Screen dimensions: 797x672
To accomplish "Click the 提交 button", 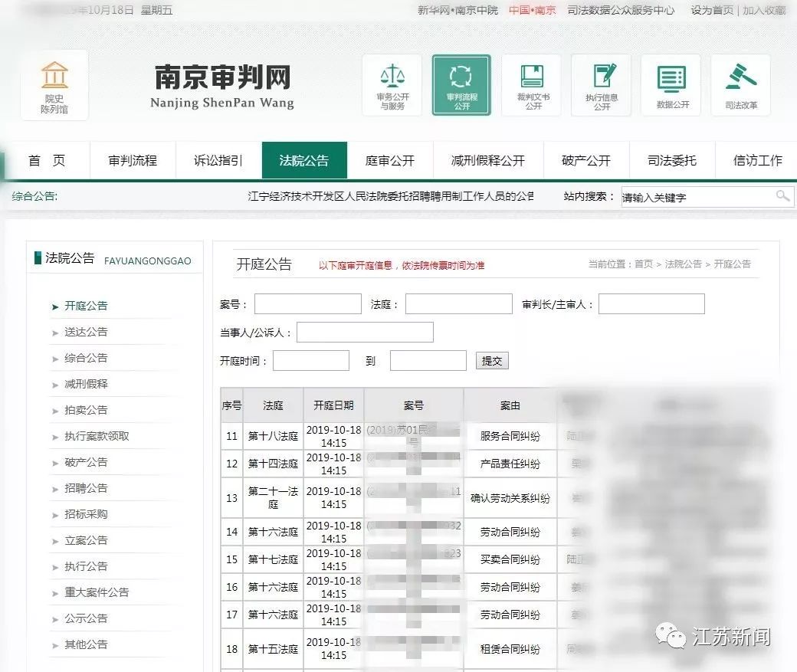I will [x=492, y=361].
